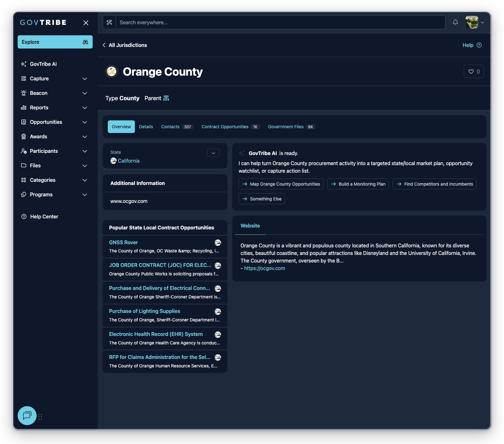Screen dimensions: 504x444
Task: Open the notifications bell
Action: [455, 22]
